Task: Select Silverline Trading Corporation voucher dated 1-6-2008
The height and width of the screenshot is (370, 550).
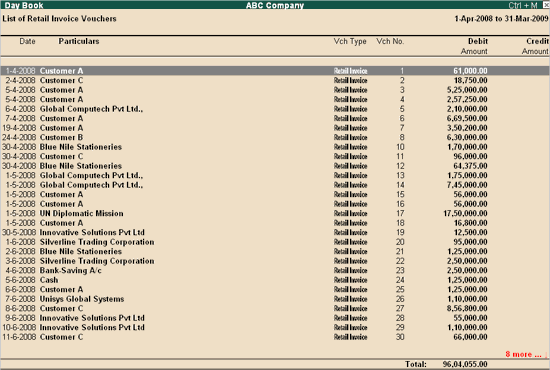Action: (x=275, y=242)
